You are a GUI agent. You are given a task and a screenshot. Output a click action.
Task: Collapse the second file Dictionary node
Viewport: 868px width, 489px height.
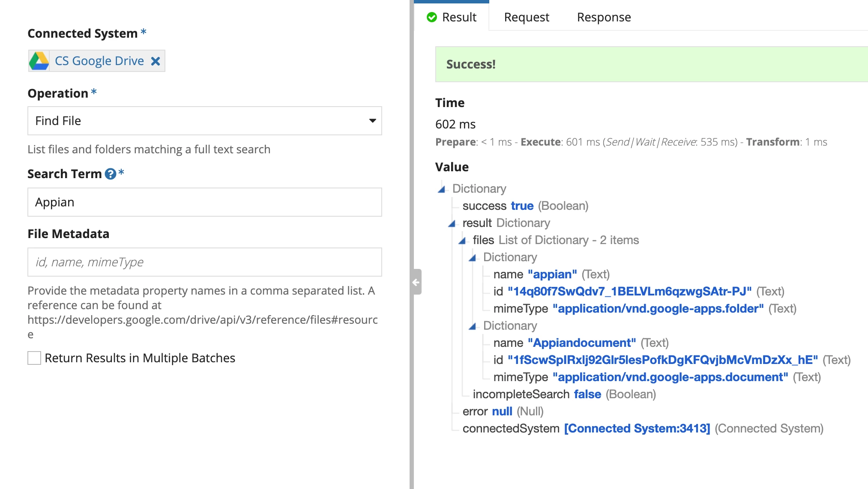[x=473, y=326]
